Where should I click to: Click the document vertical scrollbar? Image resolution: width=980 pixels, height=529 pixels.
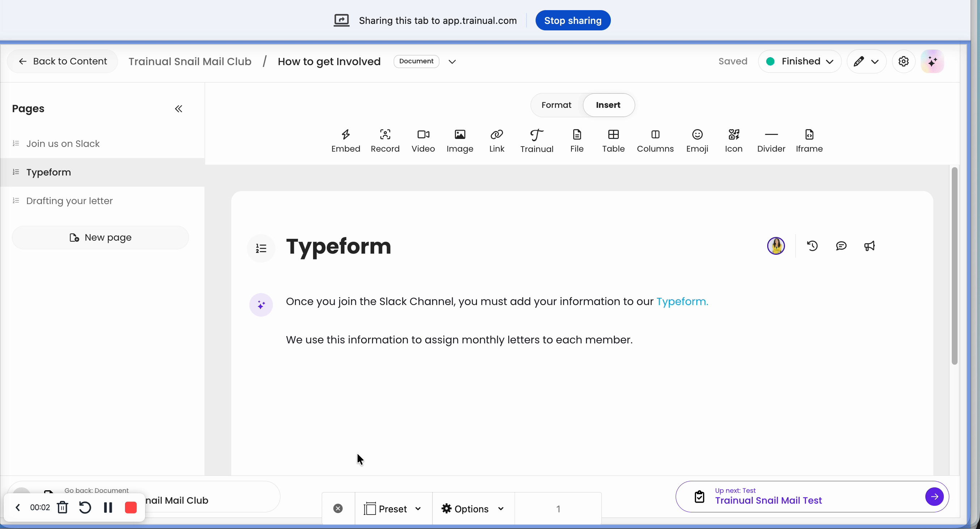pos(954,266)
